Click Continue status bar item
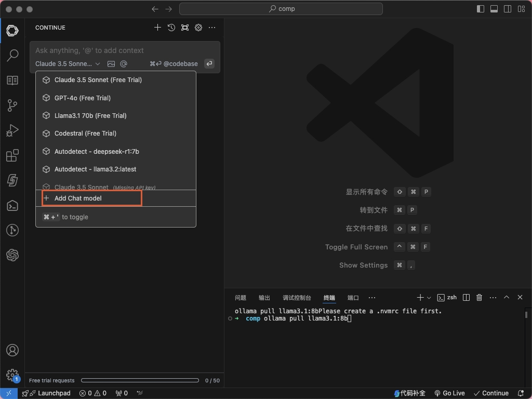Image resolution: width=532 pixels, height=399 pixels. 491,393
